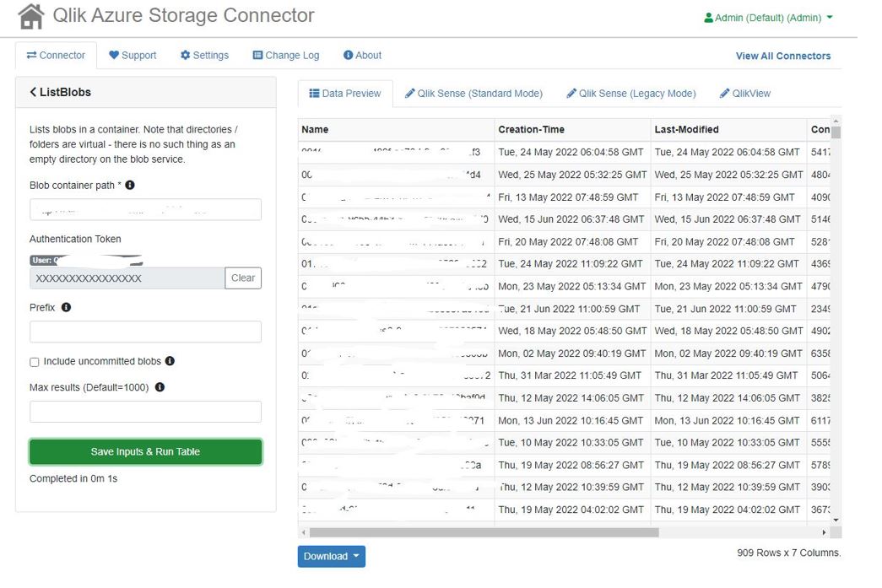
Task: Select the gear icon on the Settings tab
Action: (x=187, y=55)
